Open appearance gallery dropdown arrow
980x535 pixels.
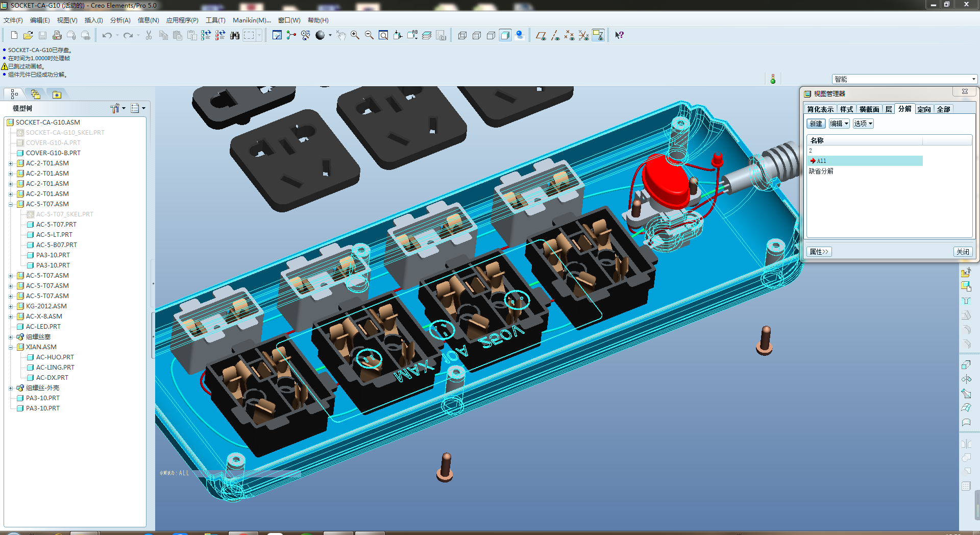pyautogui.click(x=330, y=35)
